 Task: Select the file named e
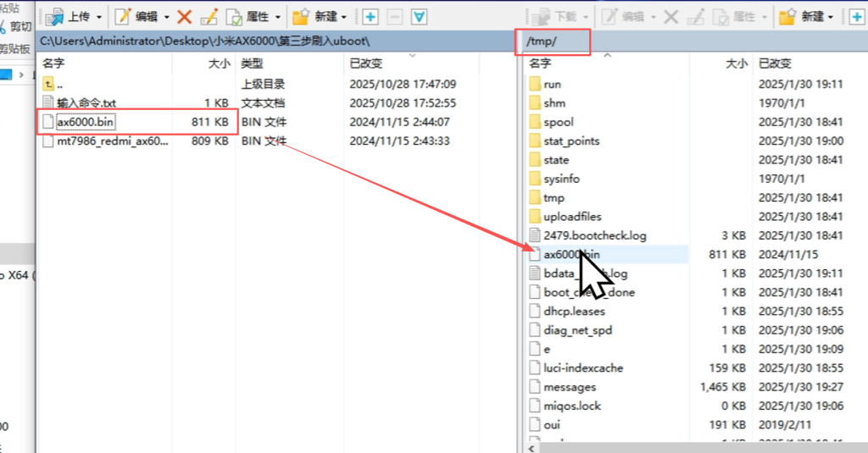(540, 349)
